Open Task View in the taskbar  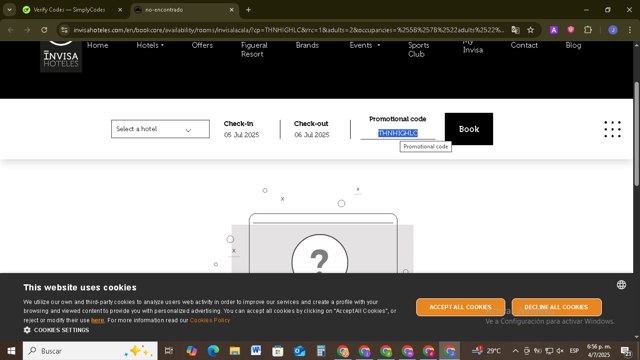tap(169, 351)
